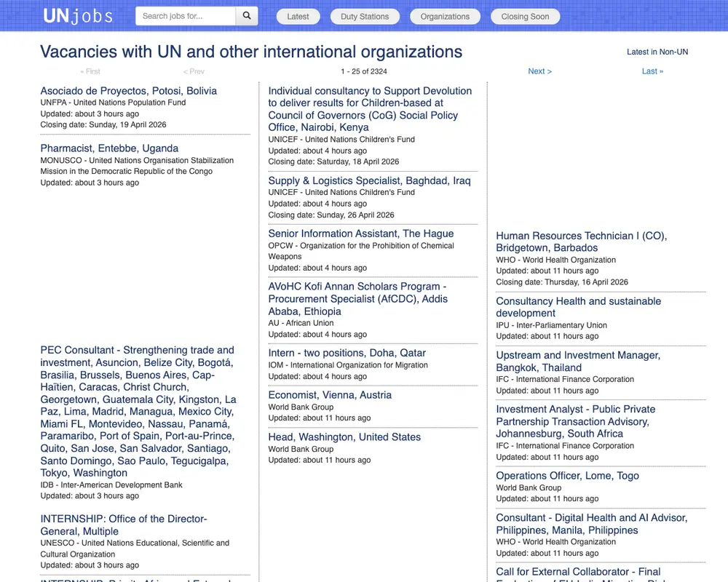This screenshot has width=728, height=582.
Task: Click AU - African Union text
Action: coord(301,323)
